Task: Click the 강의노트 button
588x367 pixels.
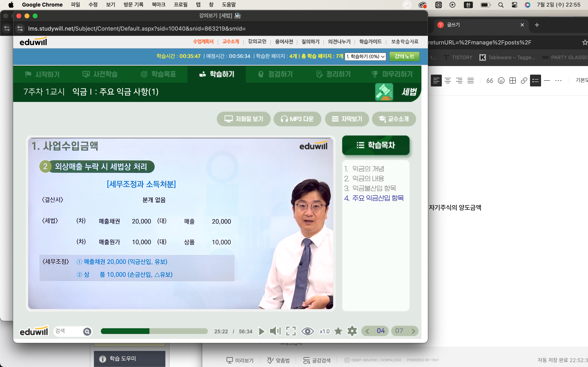Action: click(404, 56)
